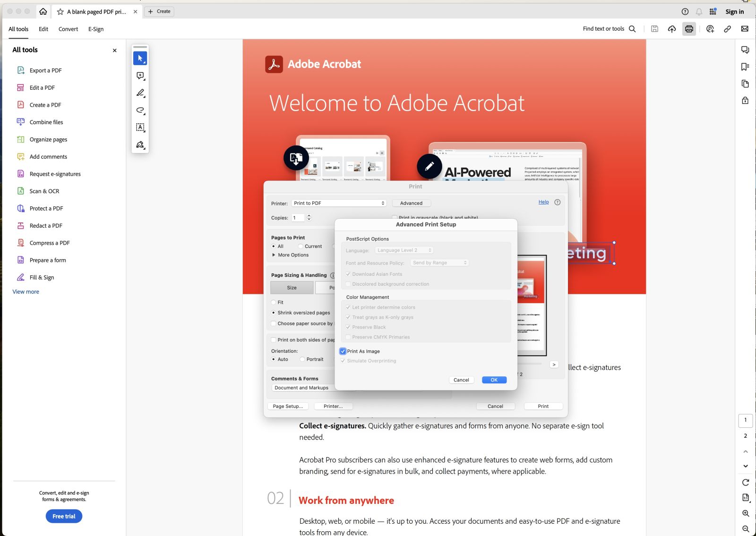Click the email envelope icon
The image size is (756, 536).
tap(745, 29)
